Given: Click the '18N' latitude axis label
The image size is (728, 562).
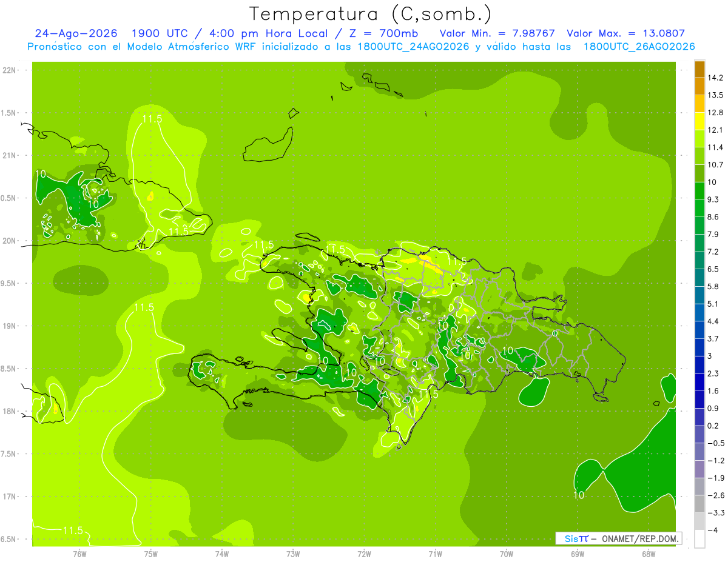Looking at the screenshot, I should (x=10, y=411).
